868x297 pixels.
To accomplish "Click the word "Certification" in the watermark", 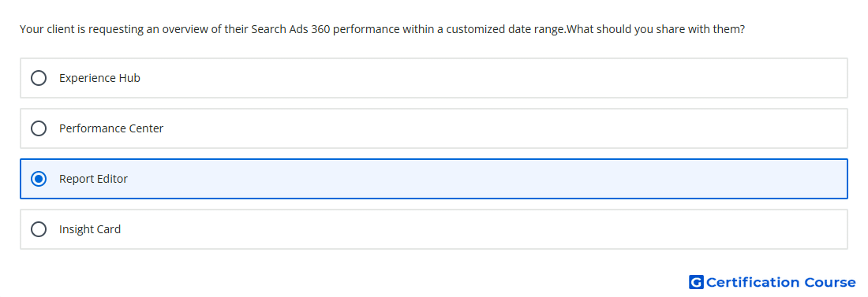I will [753, 282].
